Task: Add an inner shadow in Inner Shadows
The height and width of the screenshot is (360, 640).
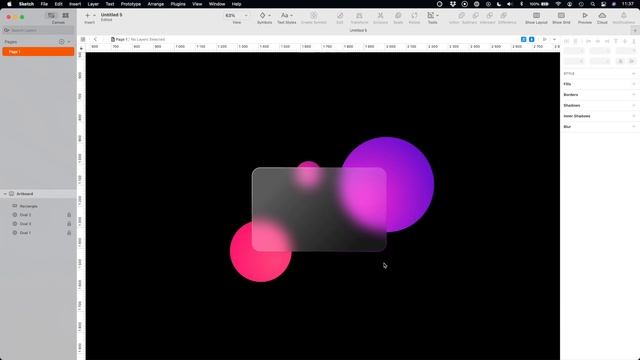Action: (634, 116)
